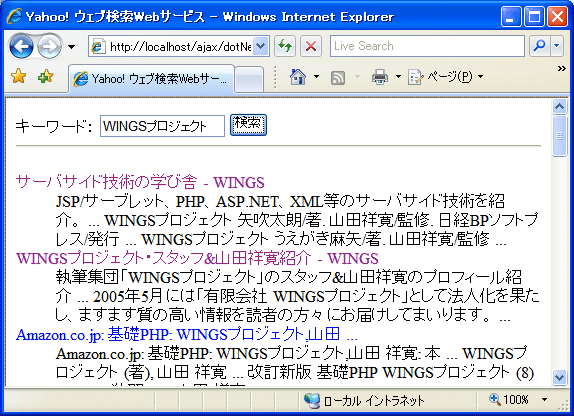Image resolution: width=574 pixels, height=416 pixels.
Task: Click the RSS feeds icon
Action: coord(338,78)
